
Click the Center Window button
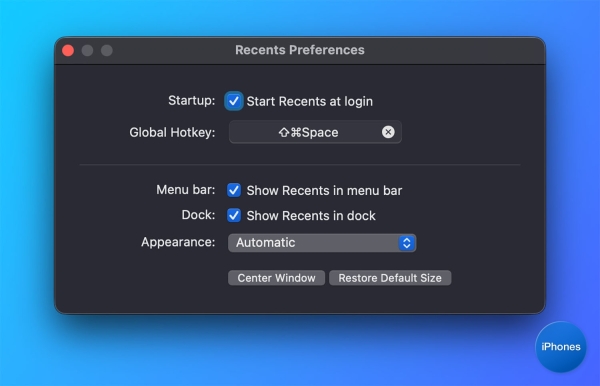(276, 278)
